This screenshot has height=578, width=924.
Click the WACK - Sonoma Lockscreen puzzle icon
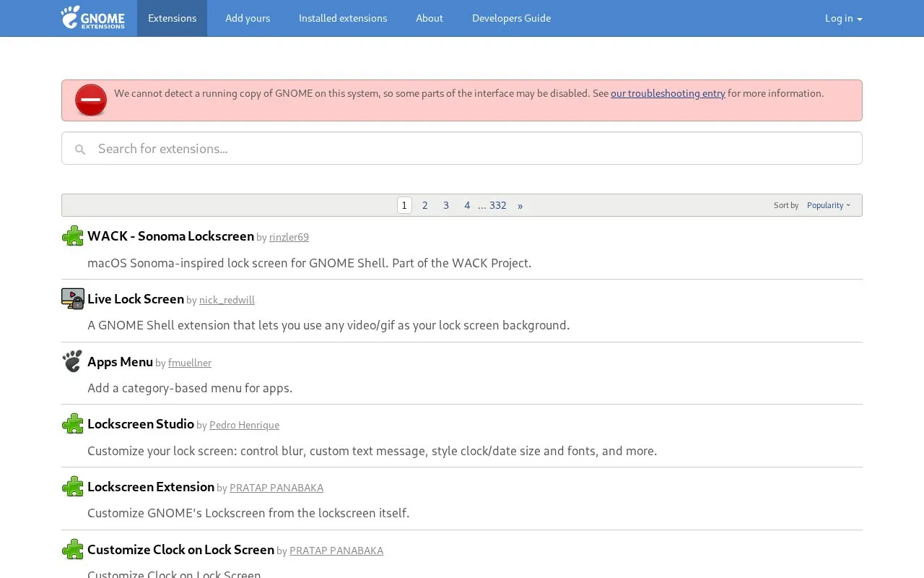pyautogui.click(x=73, y=236)
